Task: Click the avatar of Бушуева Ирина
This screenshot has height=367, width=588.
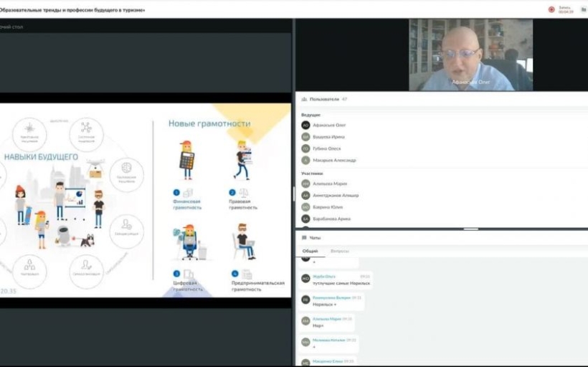Action: click(305, 137)
